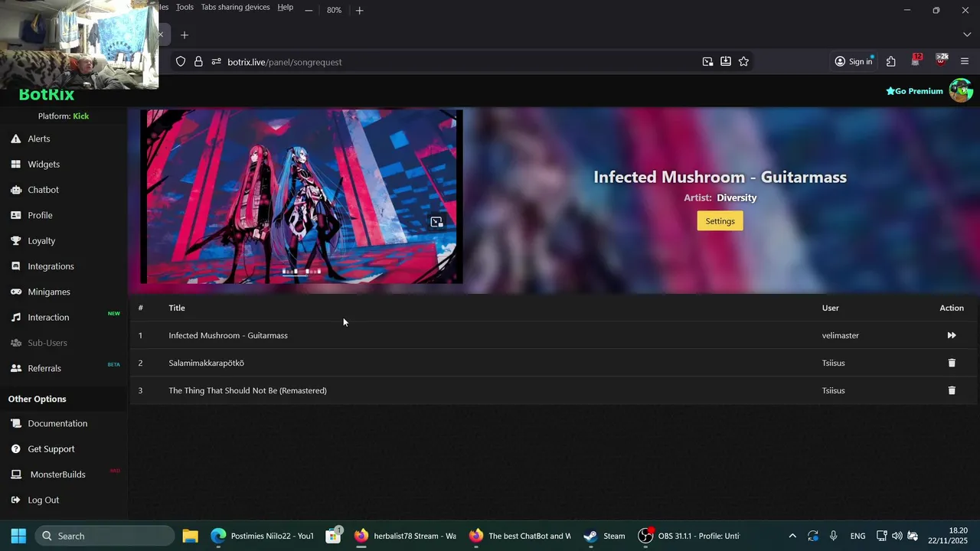Viewport: 980px width, 551px height.
Task: Expand the list all tabs chevron
Action: pyautogui.click(x=966, y=34)
